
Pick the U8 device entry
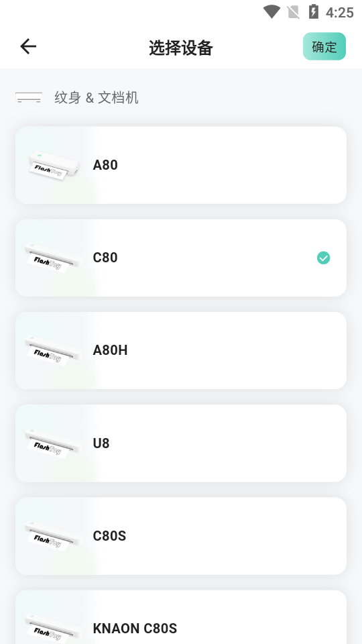[181, 443]
